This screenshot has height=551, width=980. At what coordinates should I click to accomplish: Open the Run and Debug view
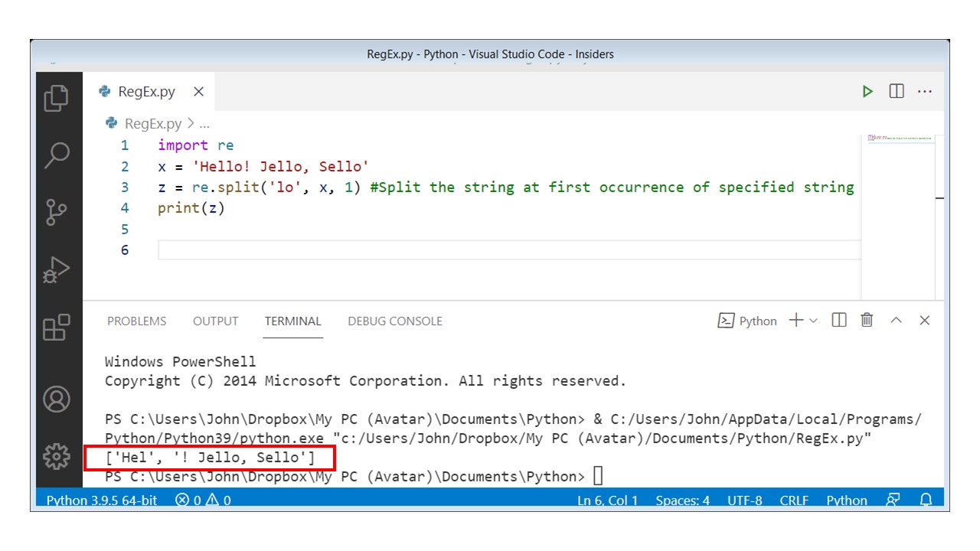[x=58, y=269]
